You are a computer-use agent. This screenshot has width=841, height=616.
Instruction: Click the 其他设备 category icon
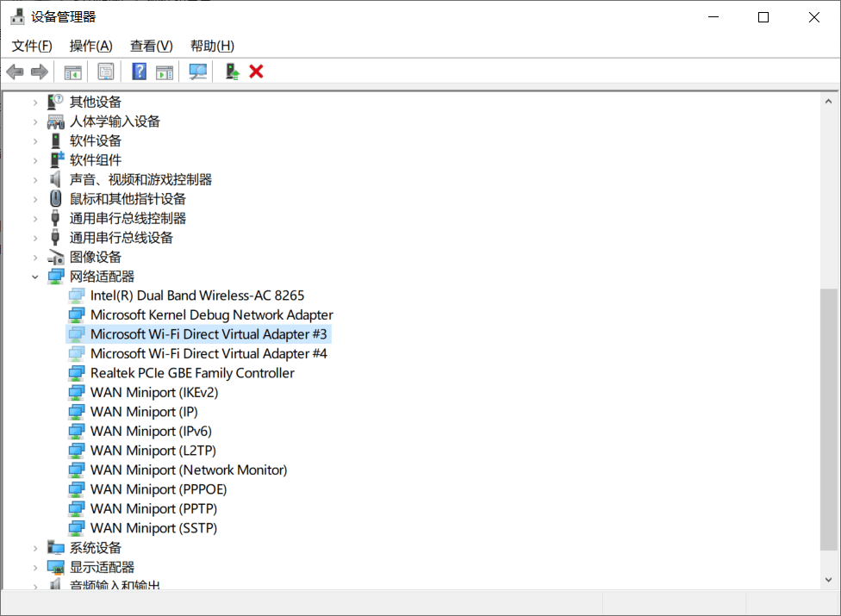pyautogui.click(x=55, y=102)
